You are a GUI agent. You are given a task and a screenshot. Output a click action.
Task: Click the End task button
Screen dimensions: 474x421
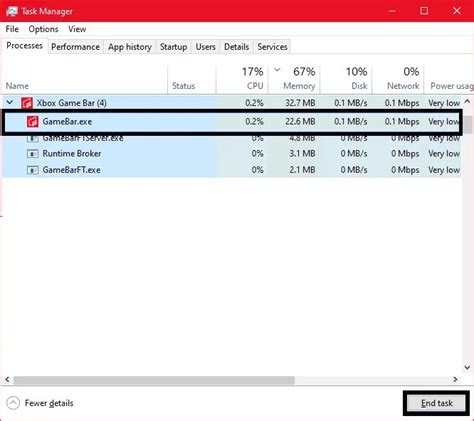[x=436, y=403]
